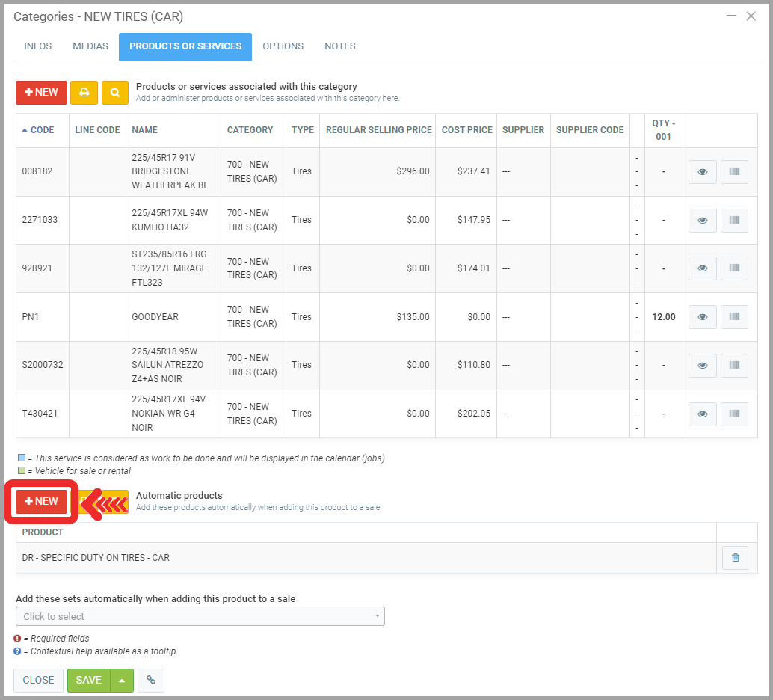
Task: Sort the table by Code column
Action: click(42, 130)
